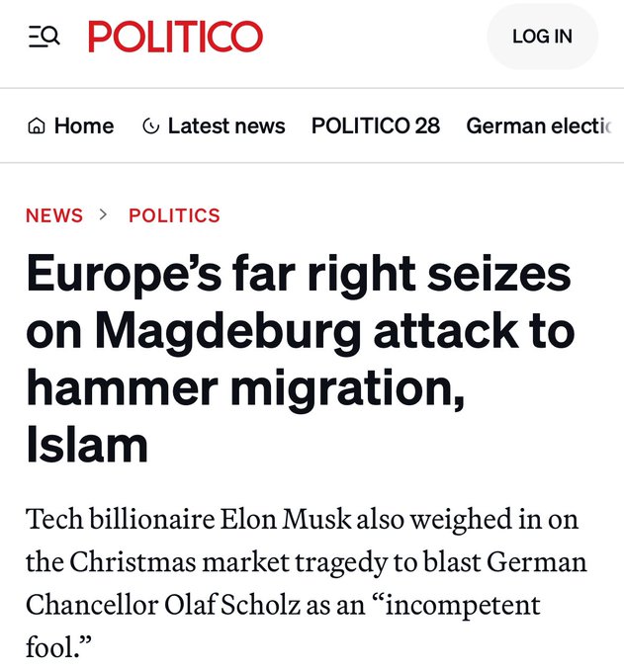
Task: Follow the POLITICS breadcrumb link
Action: tap(174, 215)
